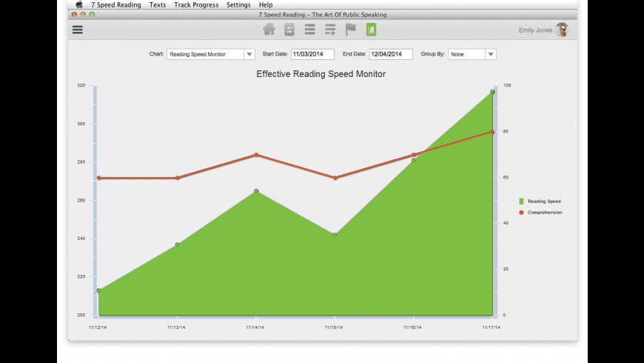Click the Start Date input field
Viewport: 644px width, 363px height.
click(312, 54)
